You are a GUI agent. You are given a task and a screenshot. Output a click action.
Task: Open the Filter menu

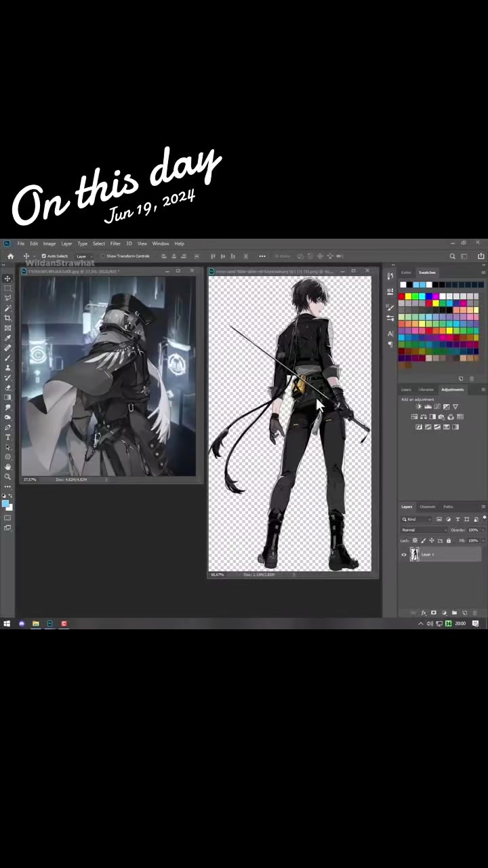[x=115, y=243]
